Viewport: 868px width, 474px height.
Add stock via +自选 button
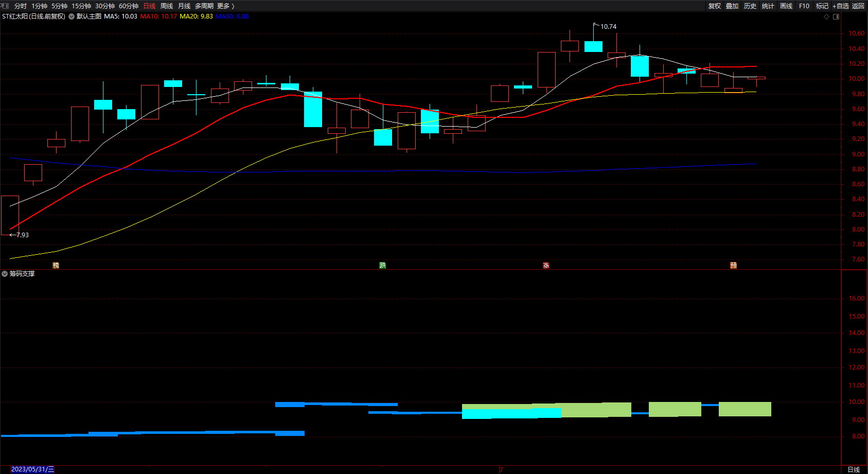(841, 6)
